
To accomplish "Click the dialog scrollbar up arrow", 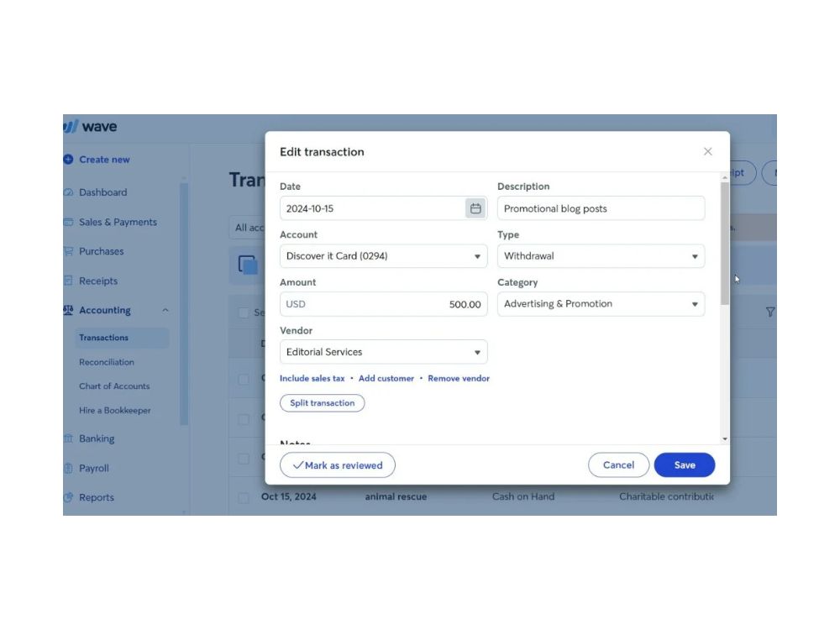I will 725,177.
